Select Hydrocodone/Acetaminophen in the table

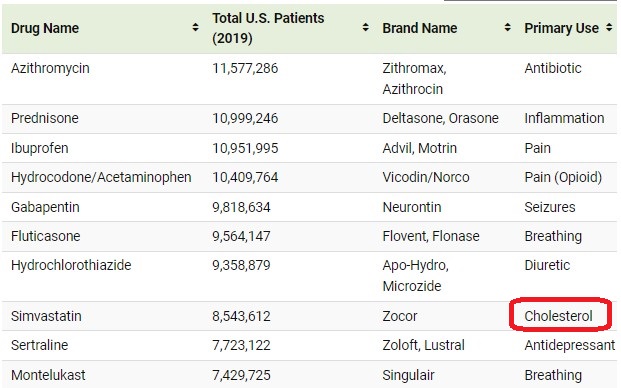click(x=101, y=177)
